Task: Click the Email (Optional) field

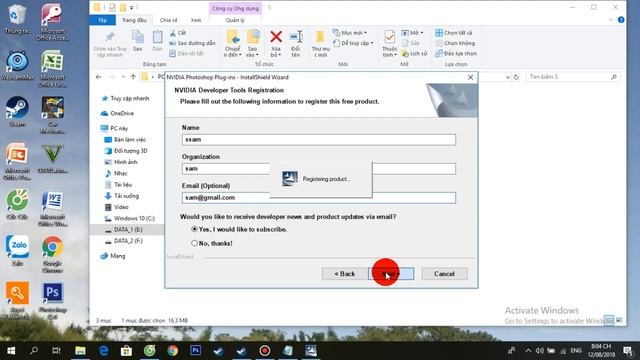Action: pos(319,198)
